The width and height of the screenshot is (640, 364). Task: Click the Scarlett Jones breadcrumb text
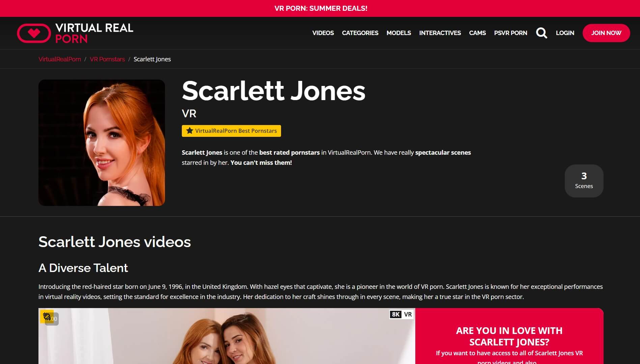point(152,59)
